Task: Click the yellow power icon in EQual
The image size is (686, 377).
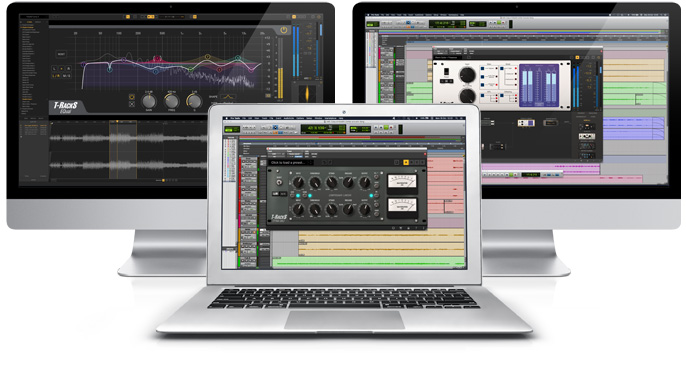Action: click(284, 30)
